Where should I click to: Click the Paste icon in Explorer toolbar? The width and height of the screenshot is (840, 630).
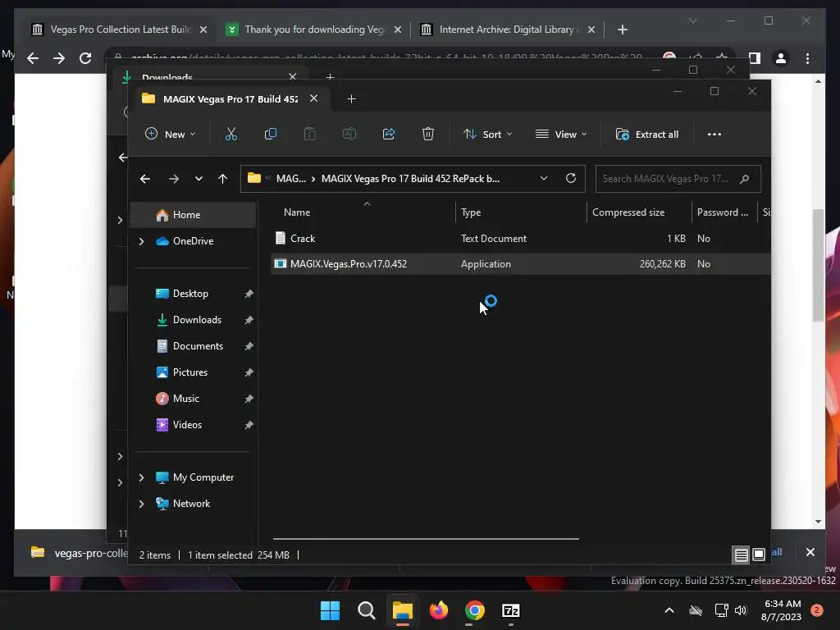[309, 134]
